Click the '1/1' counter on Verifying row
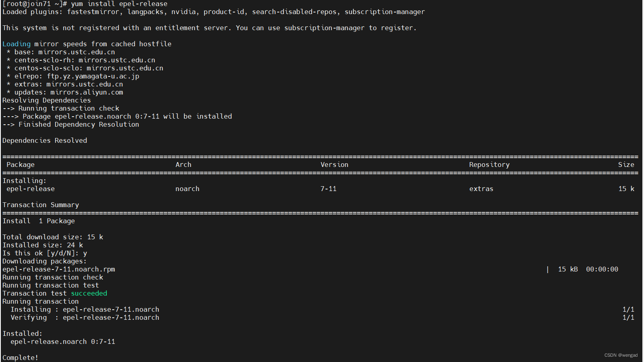This screenshot has height=362, width=644. click(x=628, y=318)
